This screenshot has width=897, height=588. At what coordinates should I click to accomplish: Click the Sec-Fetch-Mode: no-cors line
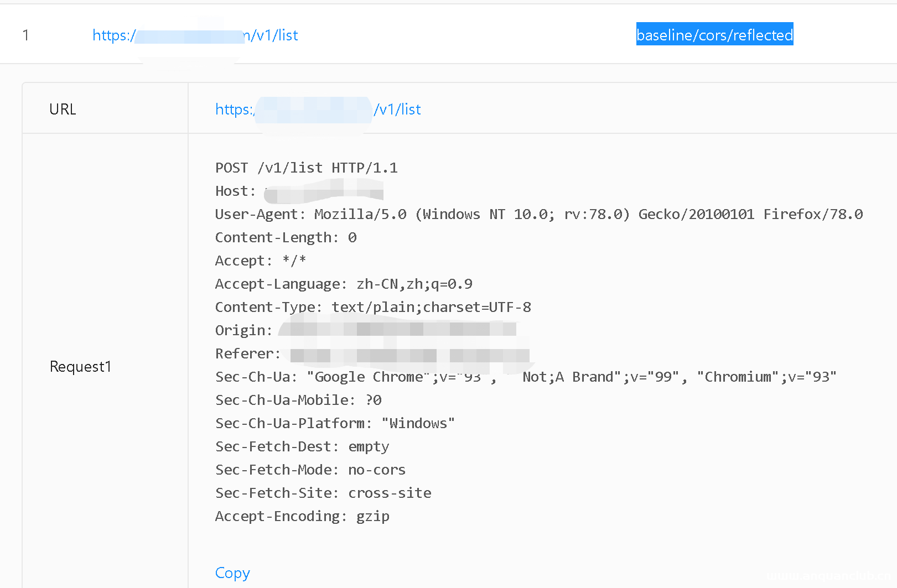point(310,470)
